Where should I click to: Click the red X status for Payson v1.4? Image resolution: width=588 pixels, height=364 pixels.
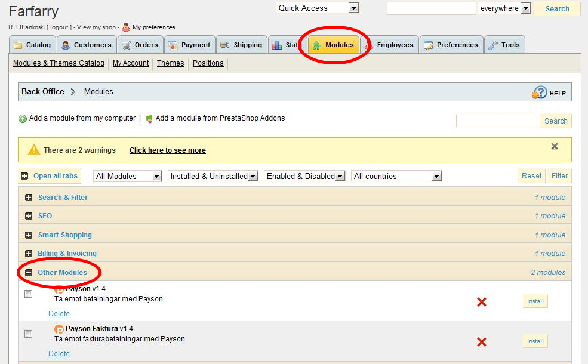(x=482, y=302)
